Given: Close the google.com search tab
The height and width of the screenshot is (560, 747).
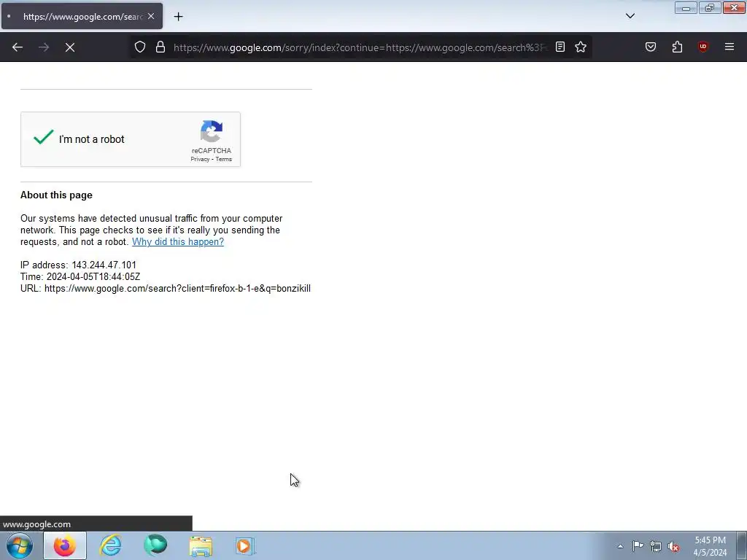Looking at the screenshot, I should click(x=151, y=16).
